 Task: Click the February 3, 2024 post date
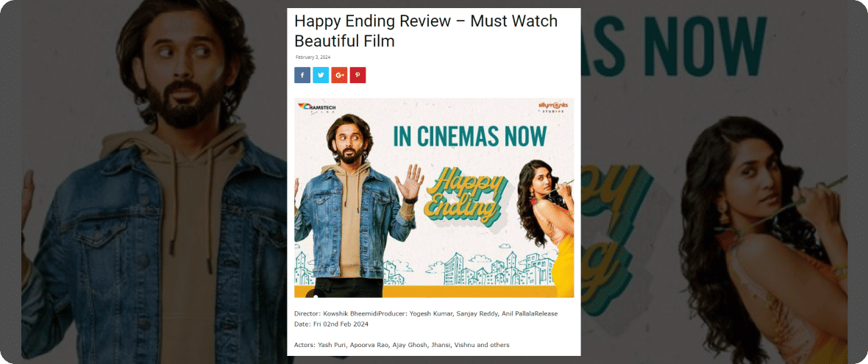click(x=313, y=57)
